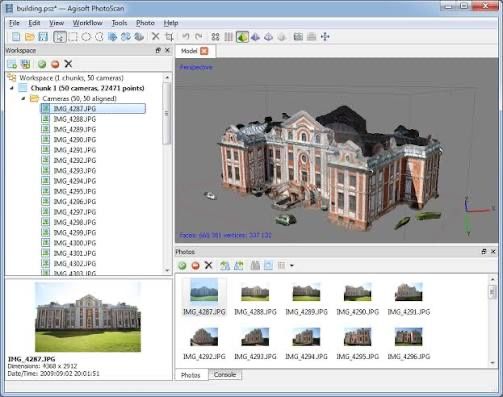Switch to Dense Cloud view mode
Screen dimensions: 503x397
(x=229, y=37)
